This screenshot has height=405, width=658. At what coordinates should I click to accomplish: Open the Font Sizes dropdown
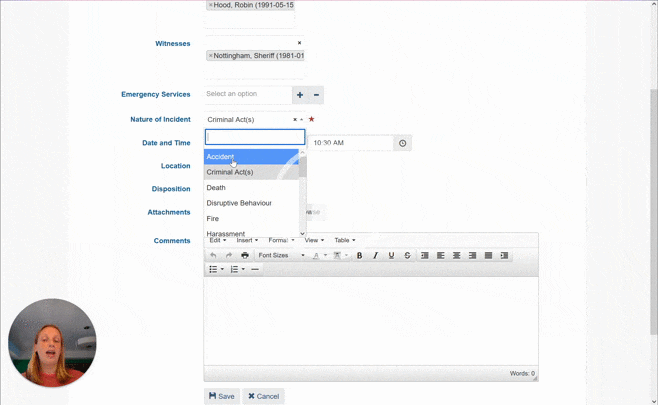point(281,255)
